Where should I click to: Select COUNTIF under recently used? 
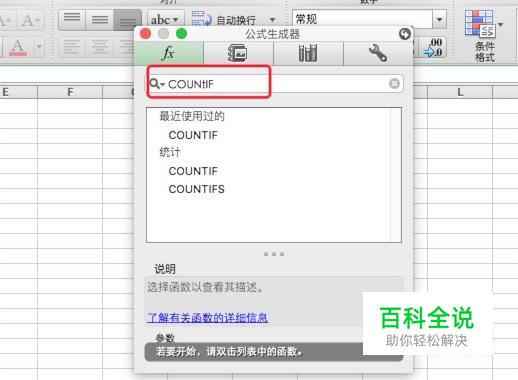(x=193, y=135)
